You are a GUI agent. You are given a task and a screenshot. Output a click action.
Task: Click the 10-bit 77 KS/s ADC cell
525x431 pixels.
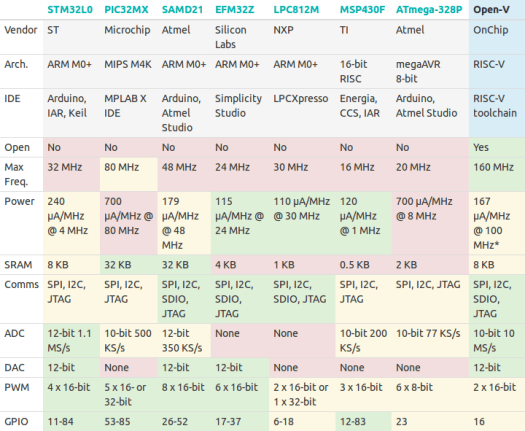pyautogui.click(x=430, y=341)
